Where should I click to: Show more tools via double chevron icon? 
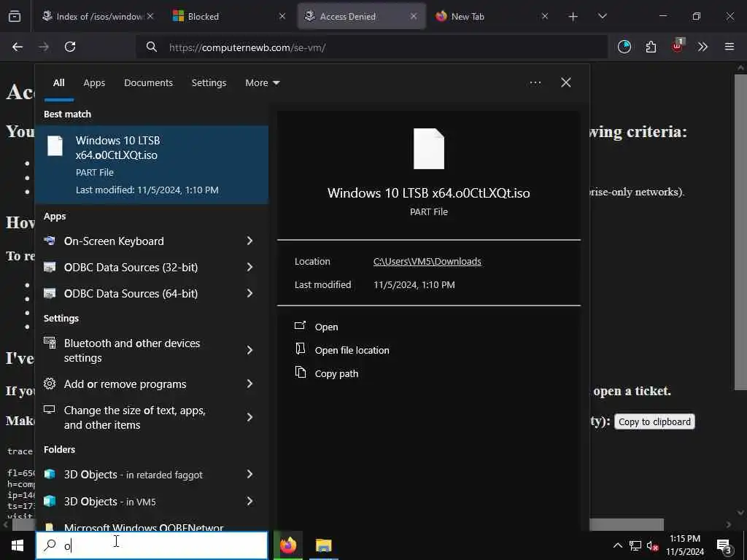[x=703, y=47]
